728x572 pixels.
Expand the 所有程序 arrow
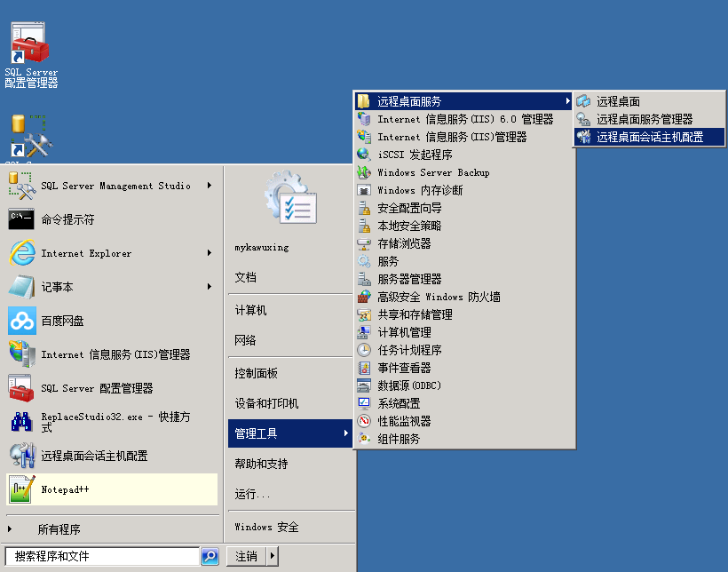coord(10,528)
